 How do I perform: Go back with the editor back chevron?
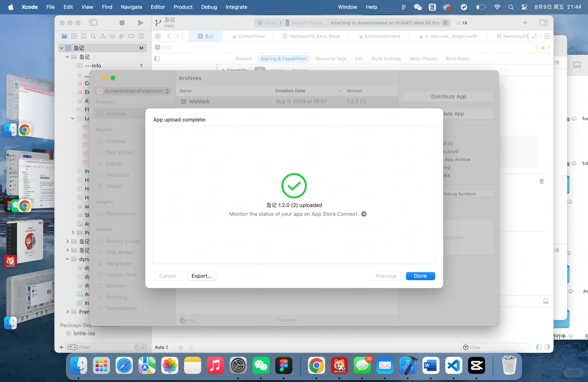click(x=169, y=36)
